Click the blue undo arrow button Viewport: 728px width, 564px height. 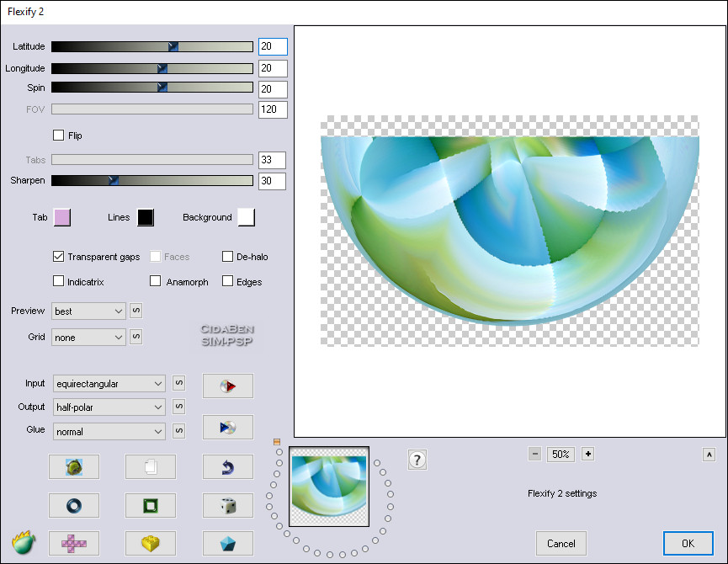coord(227,466)
